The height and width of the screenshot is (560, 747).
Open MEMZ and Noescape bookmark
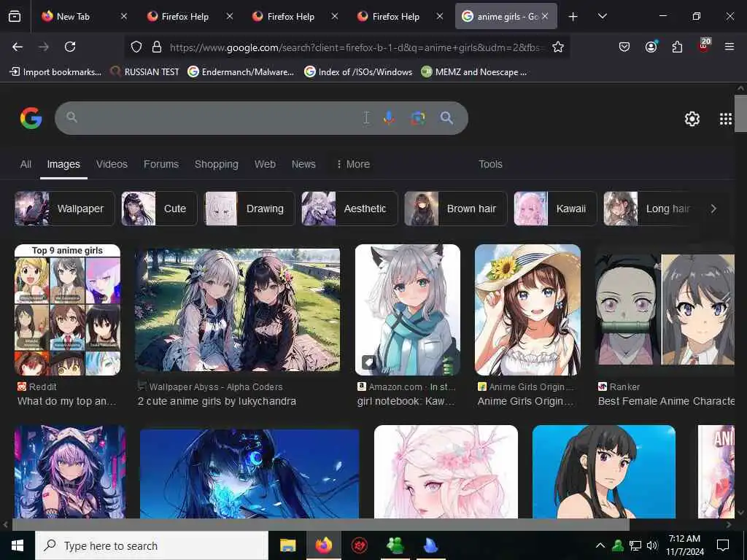click(x=474, y=72)
